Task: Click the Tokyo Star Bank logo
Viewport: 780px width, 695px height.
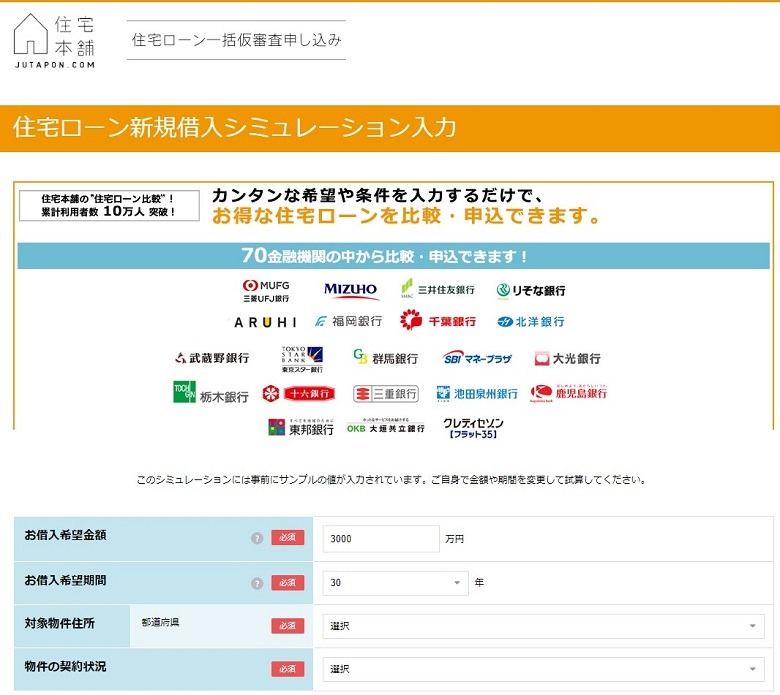Action: point(302,359)
